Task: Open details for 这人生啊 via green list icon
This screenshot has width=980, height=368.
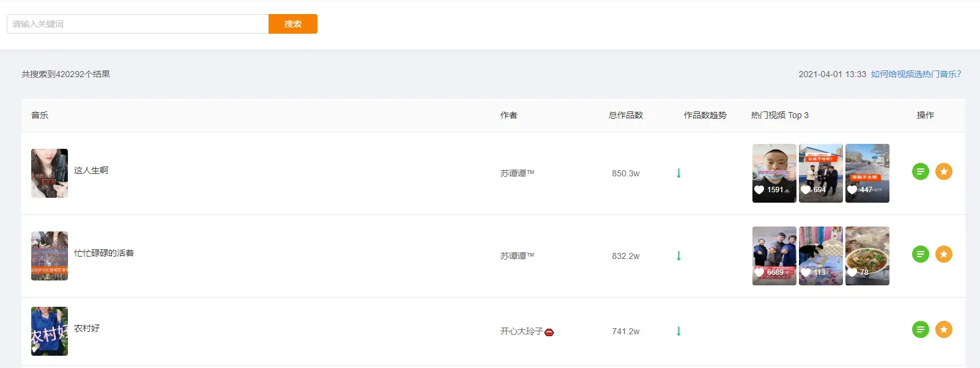Action: (x=921, y=171)
